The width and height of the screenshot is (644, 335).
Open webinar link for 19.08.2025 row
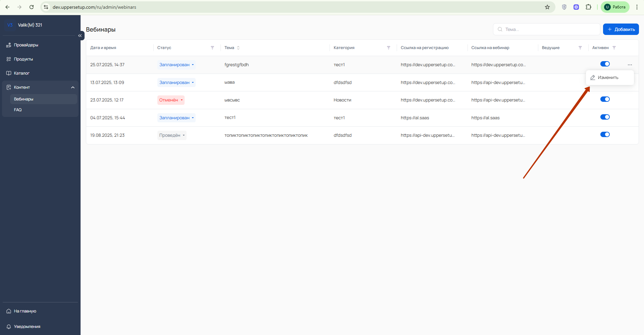click(x=498, y=135)
